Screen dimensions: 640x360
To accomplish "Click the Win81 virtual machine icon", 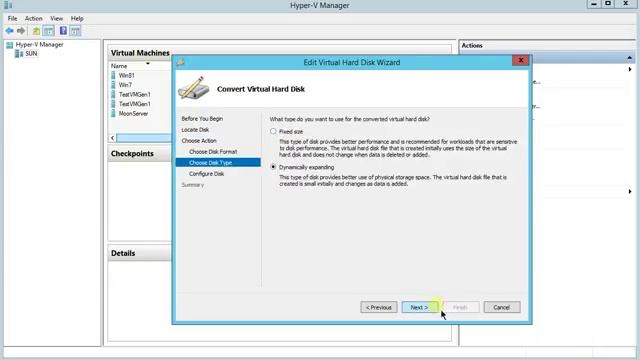I will click(x=113, y=76).
